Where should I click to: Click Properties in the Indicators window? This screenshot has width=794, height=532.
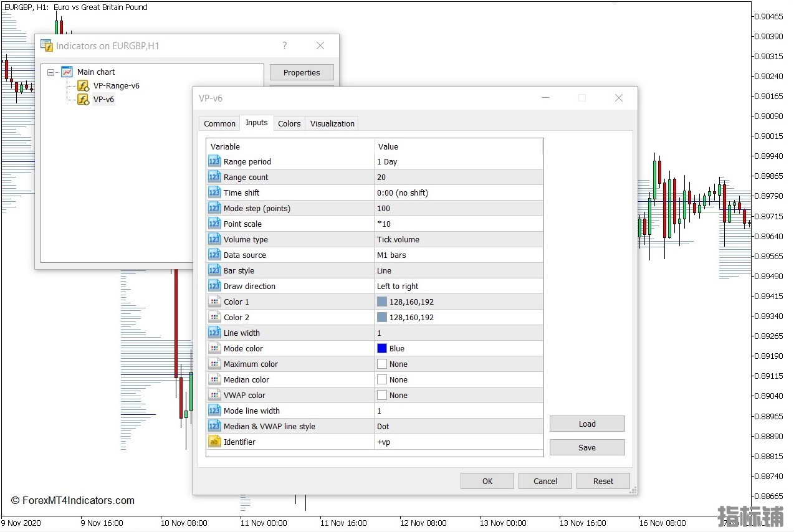coord(302,72)
